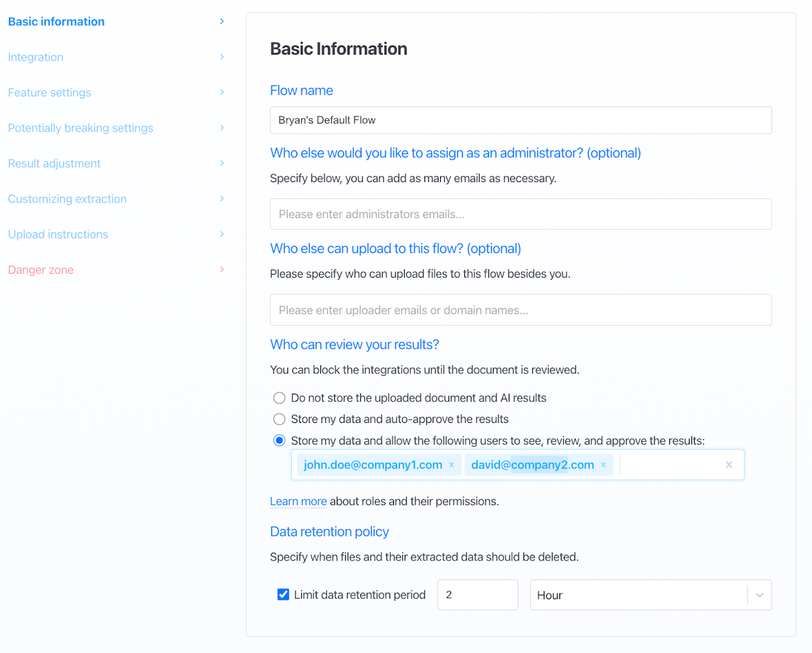Remove john.doe@company1.com reviewer tag
This screenshot has width=812, height=653.
[x=452, y=465]
